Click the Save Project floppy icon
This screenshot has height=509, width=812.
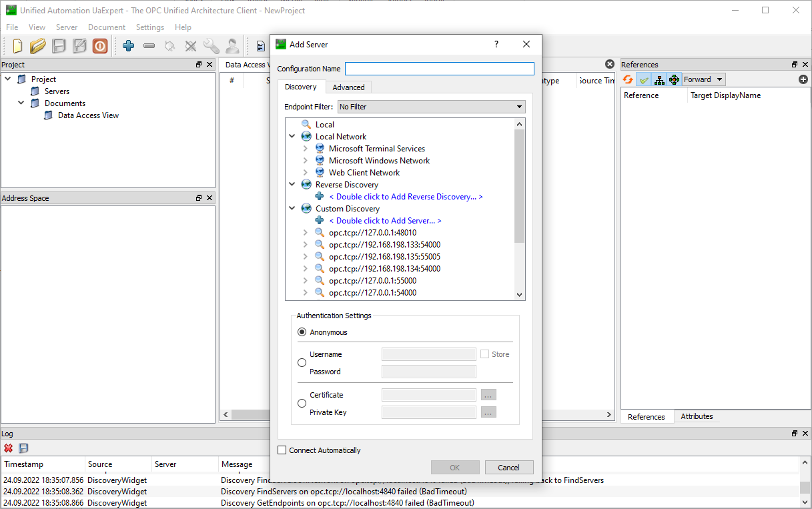pyautogui.click(x=59, y=46)
